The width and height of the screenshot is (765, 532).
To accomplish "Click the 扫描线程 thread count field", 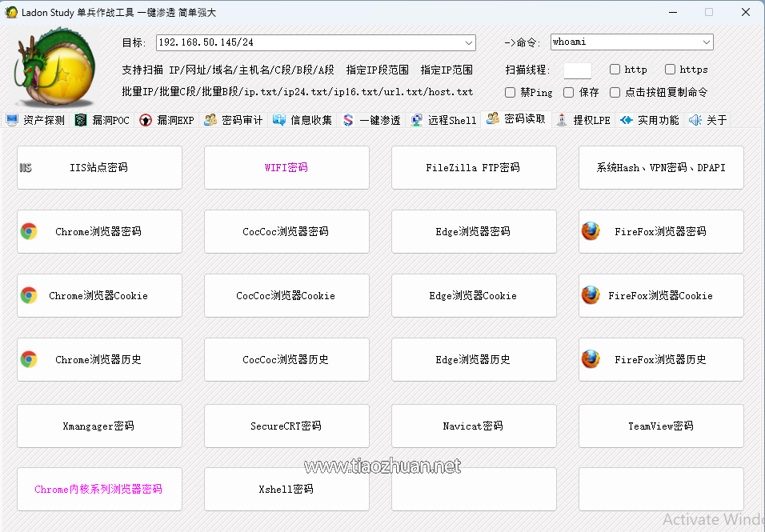I will (578, 70).
